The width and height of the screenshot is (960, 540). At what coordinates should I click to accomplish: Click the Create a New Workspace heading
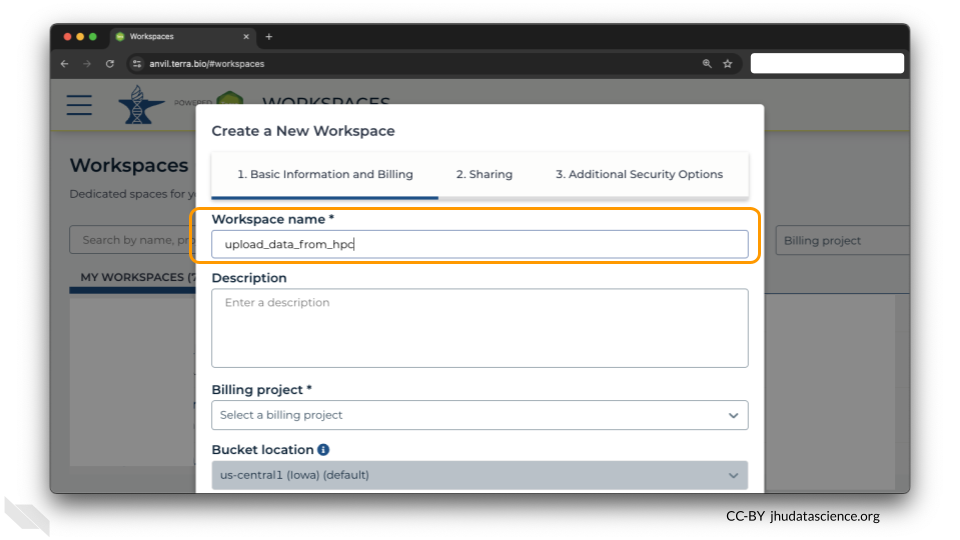[x=303, y=131]
